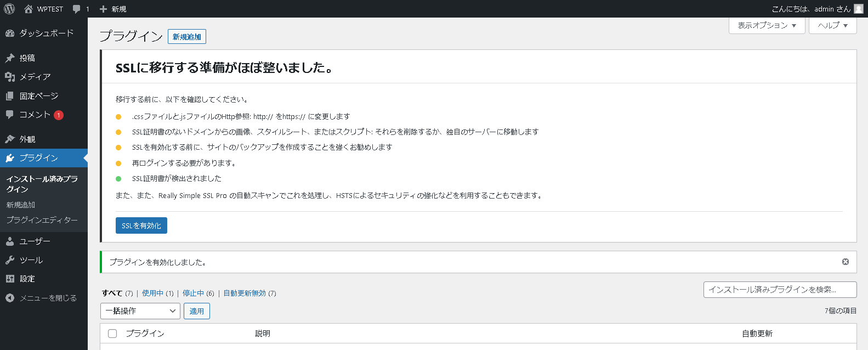Toggle select-all plugins checkbox
868x350 pixels.
[112, 334]
